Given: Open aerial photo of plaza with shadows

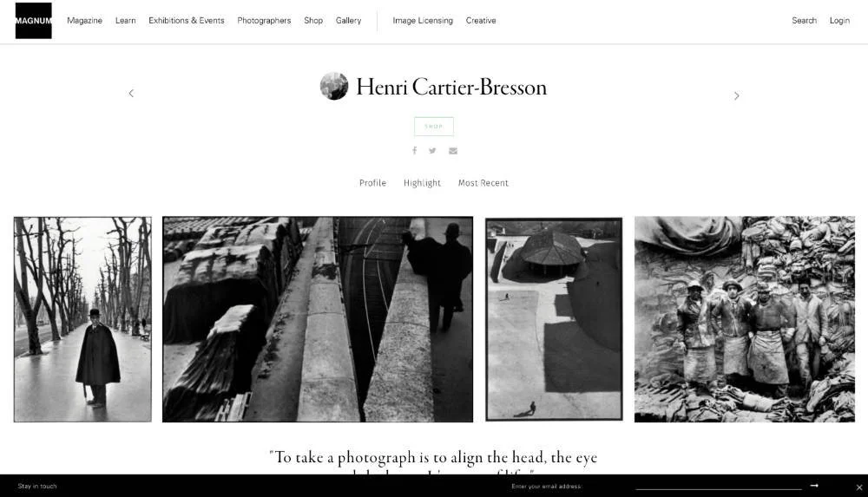Looking at the screenshot, I should point(554,319).
